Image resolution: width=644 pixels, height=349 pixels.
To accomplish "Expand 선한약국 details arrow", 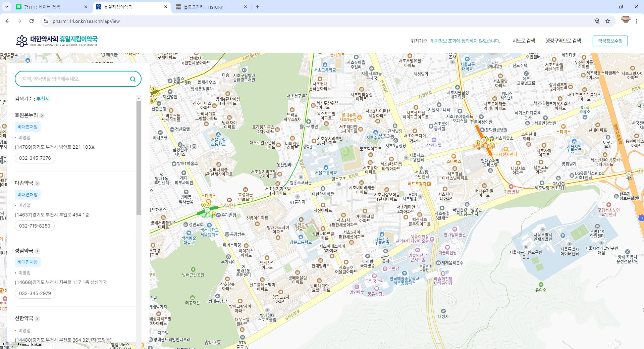I will click(x=37, y=319).
